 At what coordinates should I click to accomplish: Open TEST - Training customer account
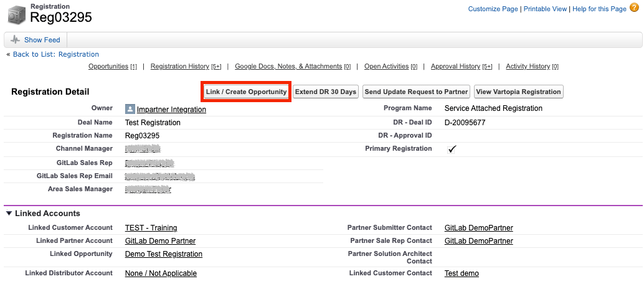point(151,228)
